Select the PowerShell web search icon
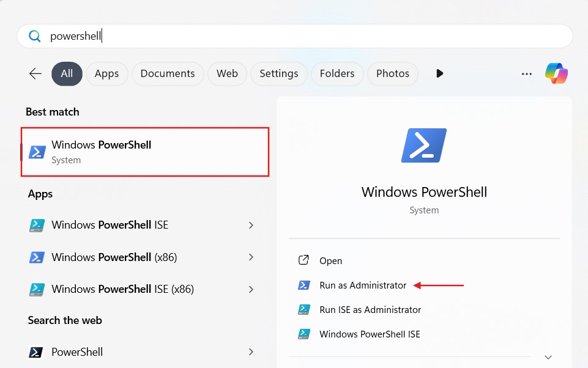Screen dimensions: 588x368 [37, 352]
